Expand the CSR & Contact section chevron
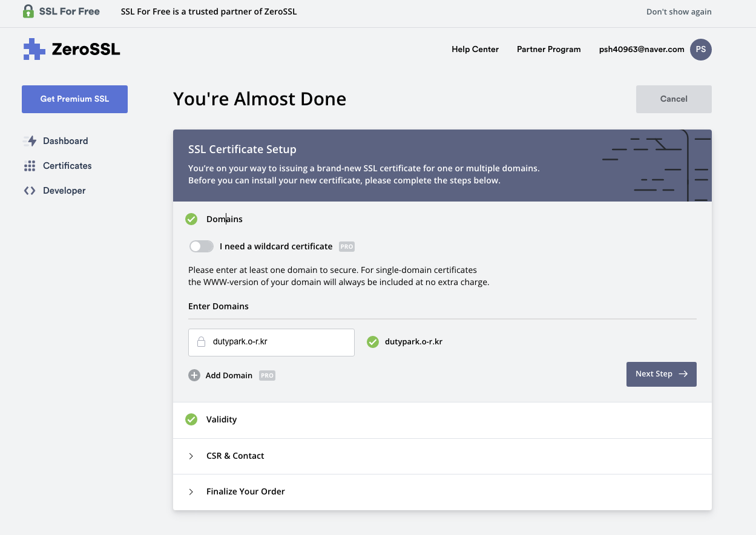This screenshot has height=535, width=756. click(x=191, y=456)
